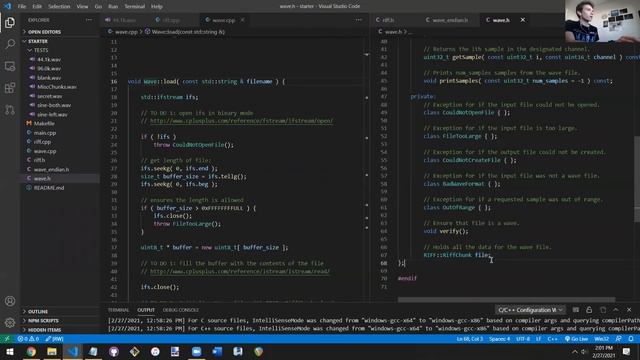
Task: Open the C/C++ Configuration output channel dropdown
Action: 530,310
